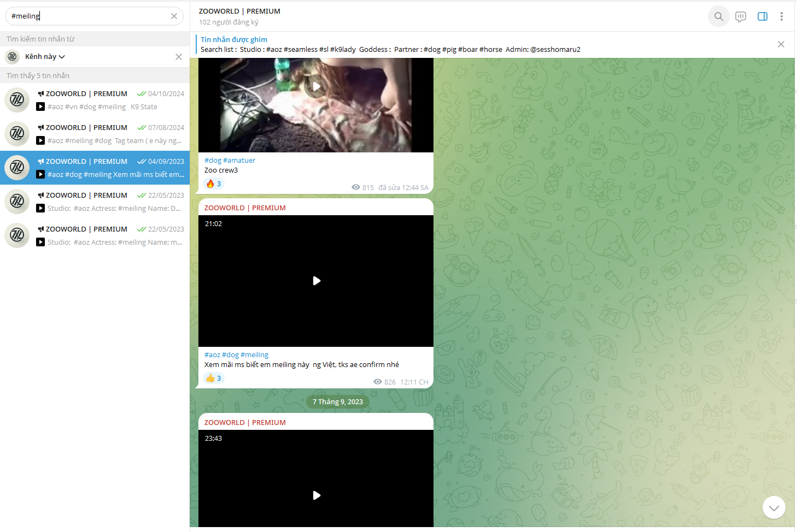Click the '7 Tháng 9, 2023' date marker
797x532 pixels.
(337, 402)
